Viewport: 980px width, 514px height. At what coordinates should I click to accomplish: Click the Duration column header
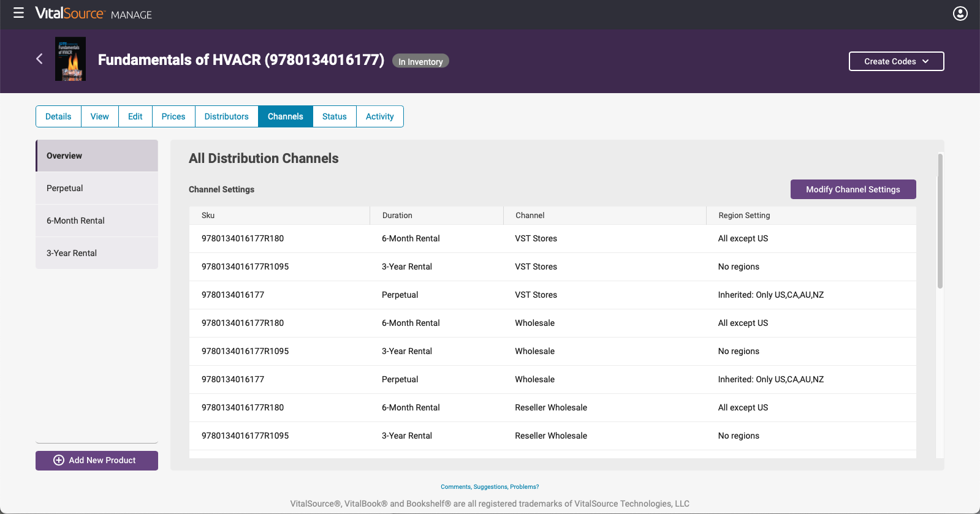(436, 216)
